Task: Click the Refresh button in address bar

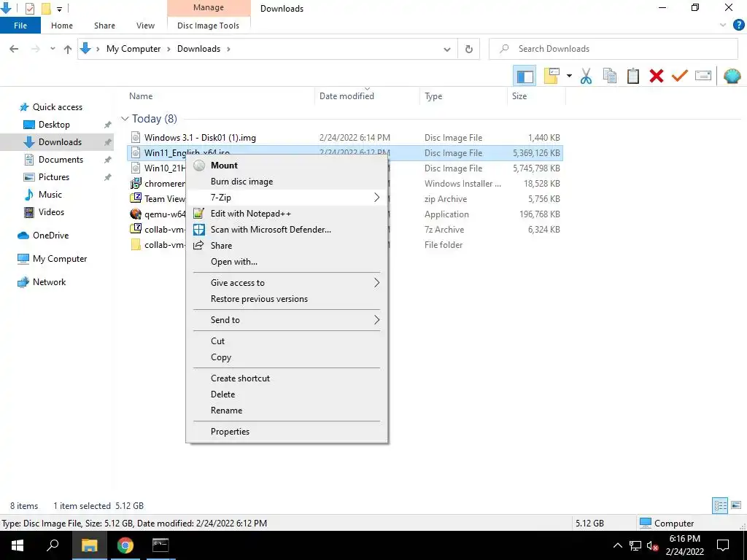Action: click(469, 49)
